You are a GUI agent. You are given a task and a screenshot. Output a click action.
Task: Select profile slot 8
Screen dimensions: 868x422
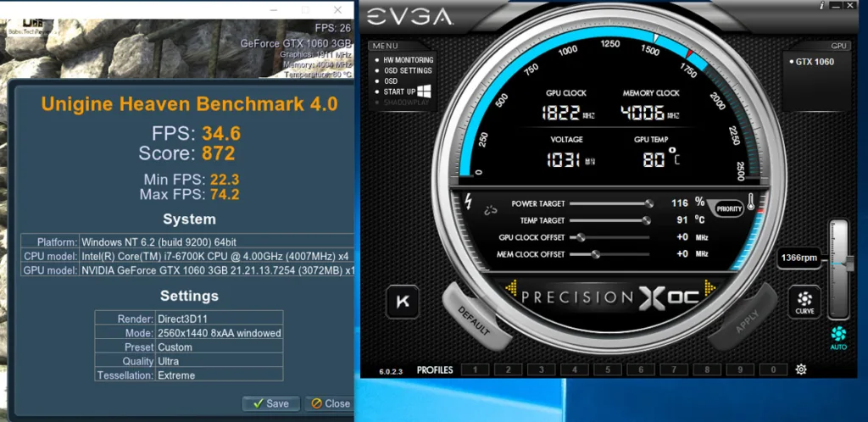708,370
